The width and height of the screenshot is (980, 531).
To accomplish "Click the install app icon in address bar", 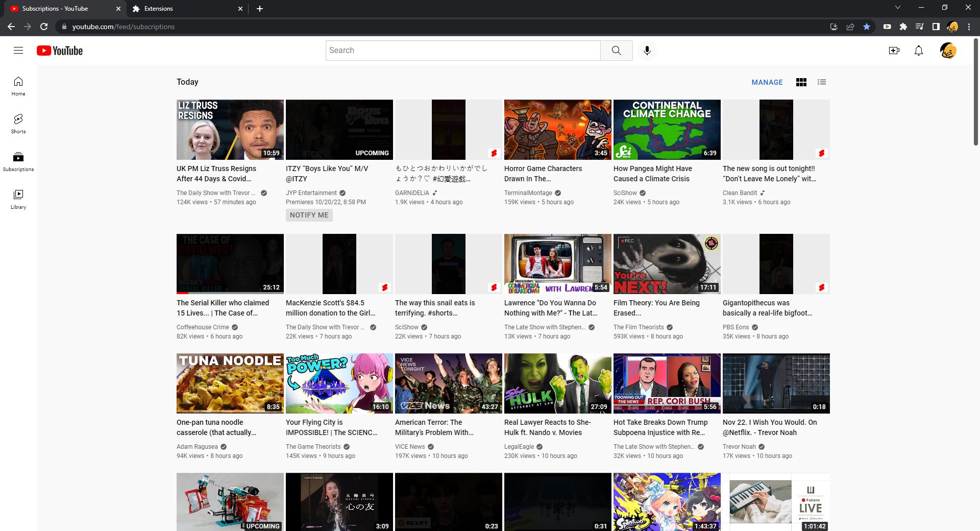I will point(834,27).
